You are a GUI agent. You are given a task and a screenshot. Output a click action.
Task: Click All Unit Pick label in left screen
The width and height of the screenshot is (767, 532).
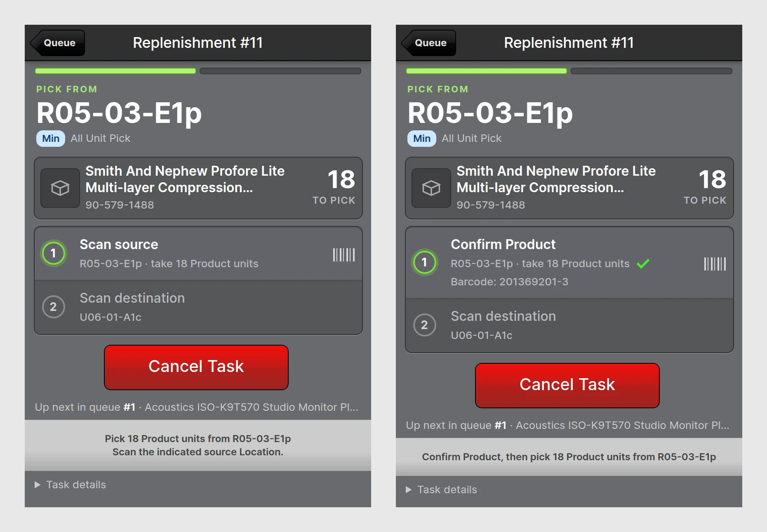(100, 139)
